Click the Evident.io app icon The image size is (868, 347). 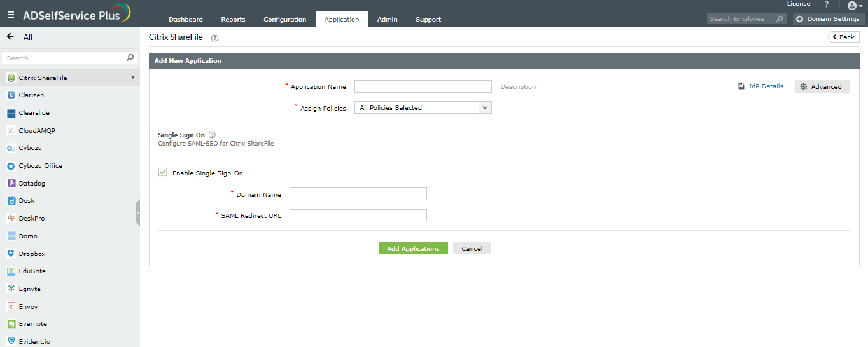click(x=11, y=341)
